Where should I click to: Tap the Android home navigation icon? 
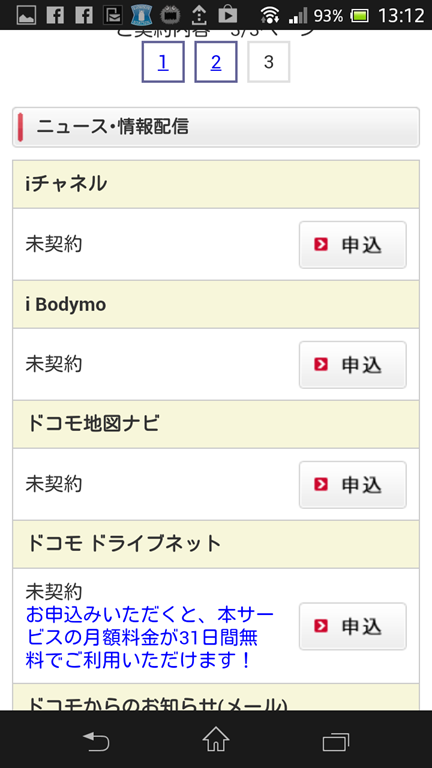[x=216, y=740]
